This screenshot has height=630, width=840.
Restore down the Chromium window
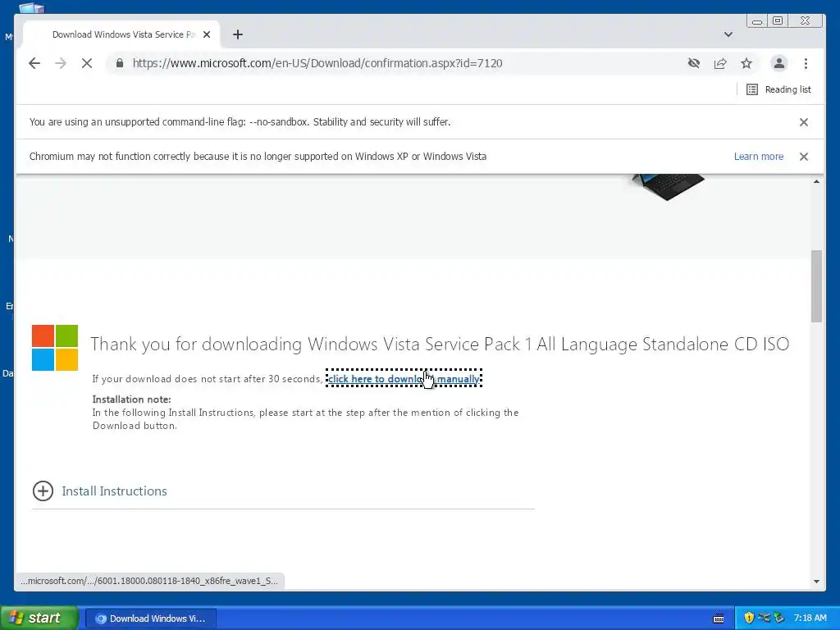[778, 21]
